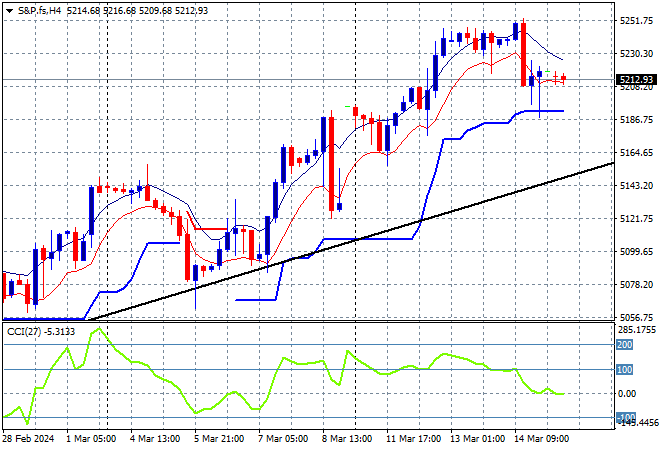Screen dimensions: 660x450
Task: Click the triangle arrow beside S&P.fs,H4 title
Action: [x=9, y=9]
